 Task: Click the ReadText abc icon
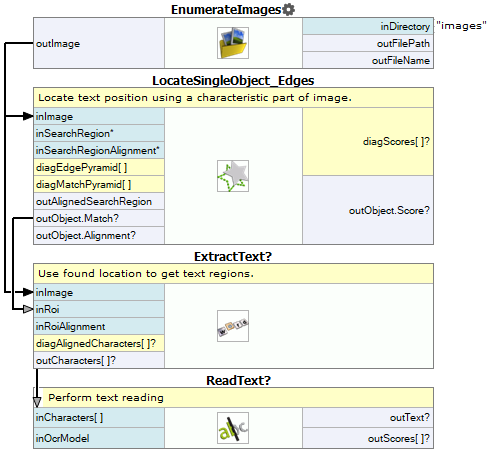[x=233, y=428]
